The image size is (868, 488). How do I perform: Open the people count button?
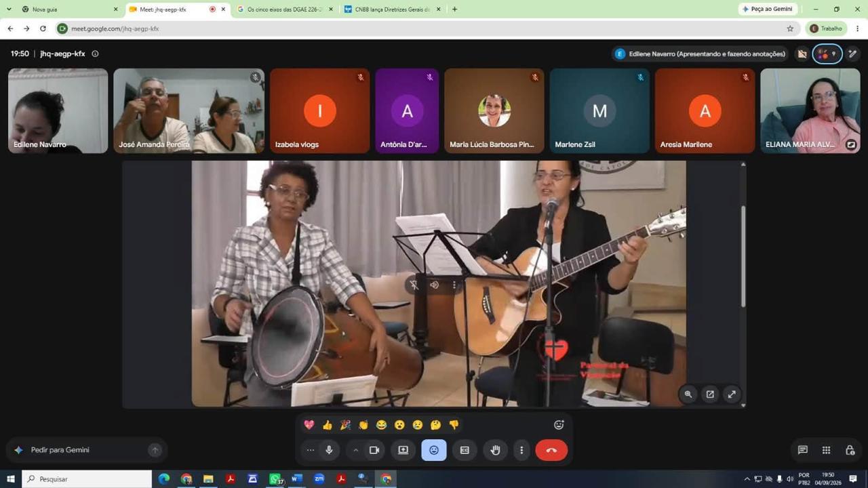(827, 54)
